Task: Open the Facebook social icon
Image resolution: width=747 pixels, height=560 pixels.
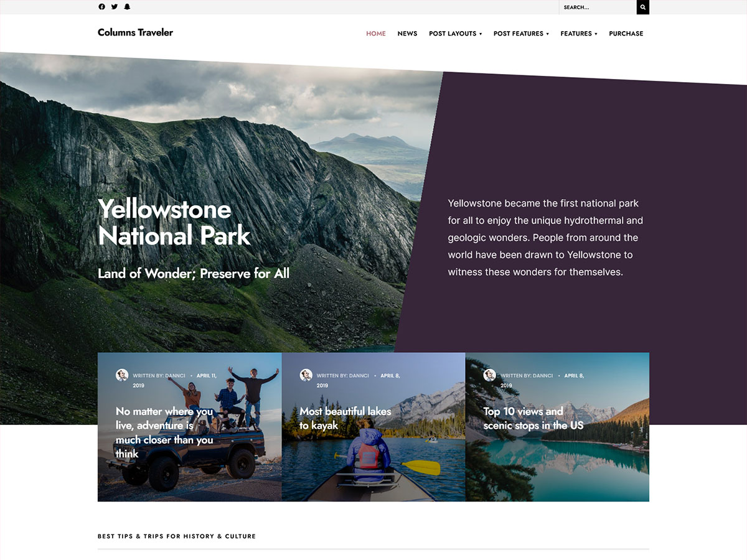Action: (x=102, y=7)
